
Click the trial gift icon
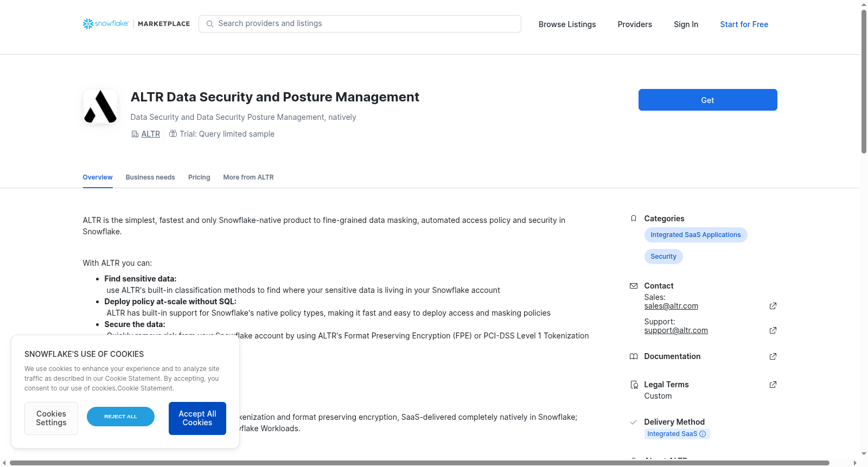(173, 133)
